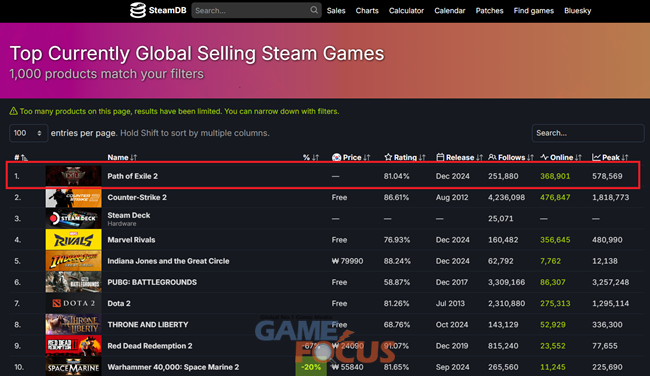This screenshot has height=376, width=650.
Task: Sort by the Follows people column
Action: 511,157
